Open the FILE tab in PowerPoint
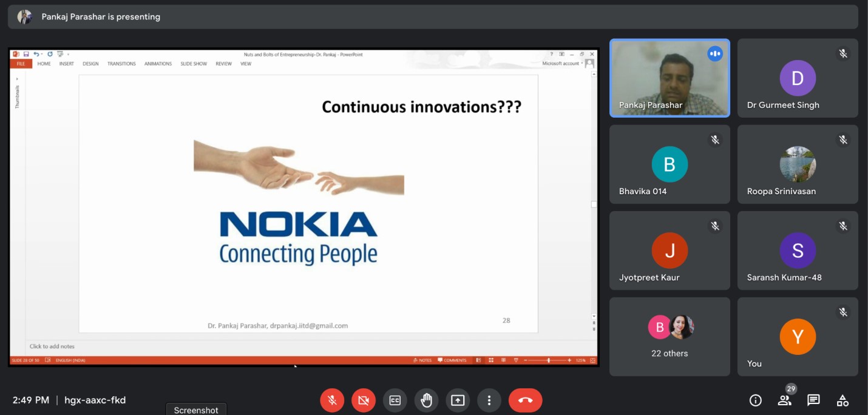 pyautogui.click(x=21, y=64)
